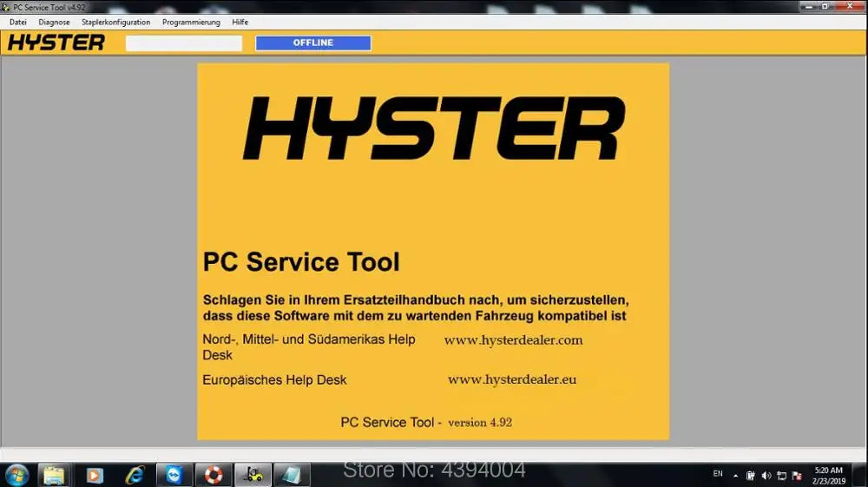The height and width of the screenshot is (487, 868).
Task: Open the volume speaker tray icon
Action: point(766,476)
